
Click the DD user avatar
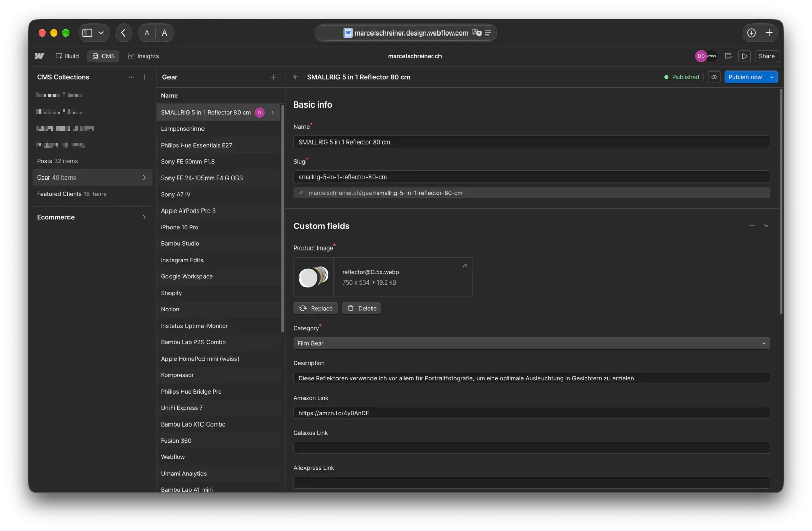click(701, 56)
